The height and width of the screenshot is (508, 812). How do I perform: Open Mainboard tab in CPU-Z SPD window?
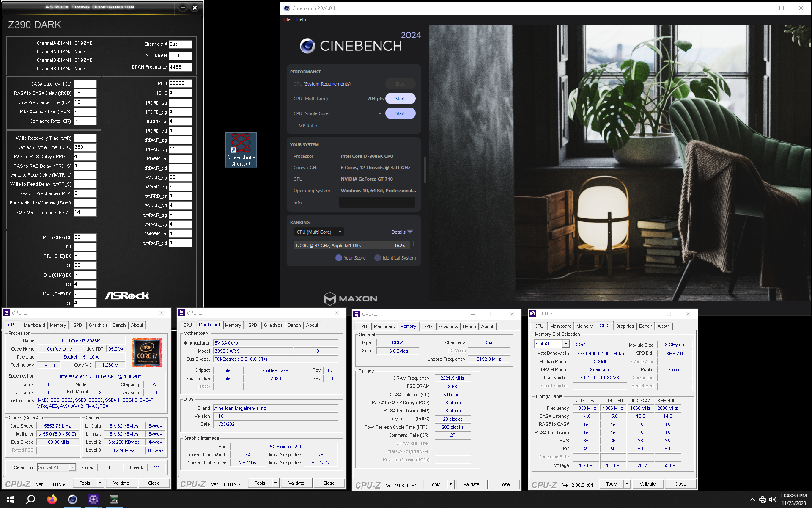point(561,326)
